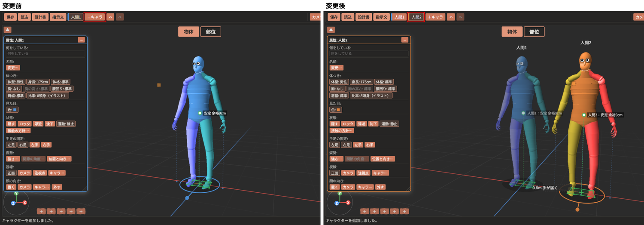Viewport: 644px width, 225px height.
Task: Click the 位置と向き… button in the 変更前 panel
Action: pos(59,159)
